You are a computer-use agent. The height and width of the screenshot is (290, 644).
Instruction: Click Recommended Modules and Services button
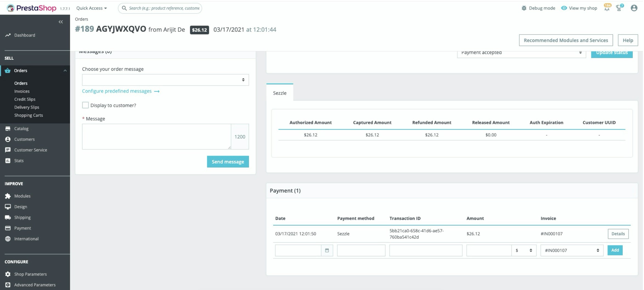566,40
